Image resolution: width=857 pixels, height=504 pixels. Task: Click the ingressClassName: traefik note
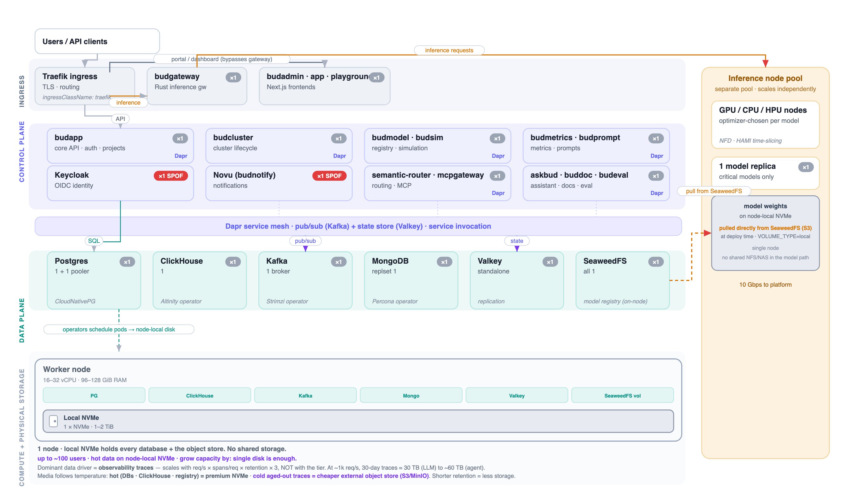point(77,97)
